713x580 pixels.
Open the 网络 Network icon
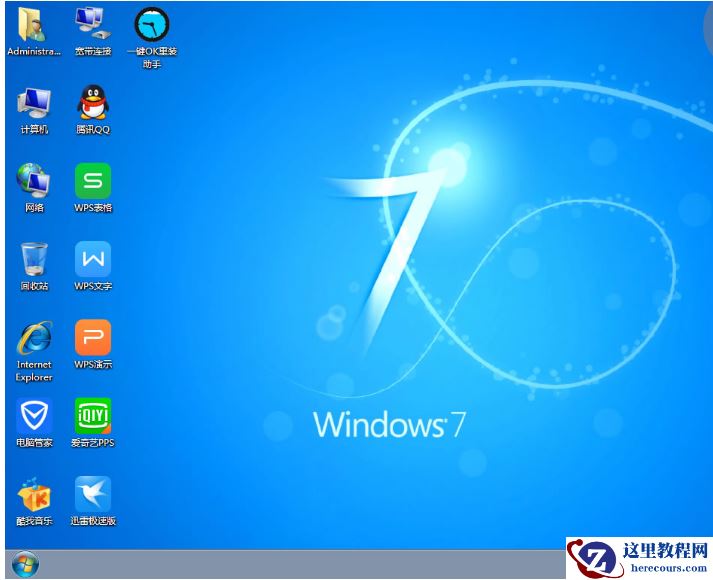point(33,180)
